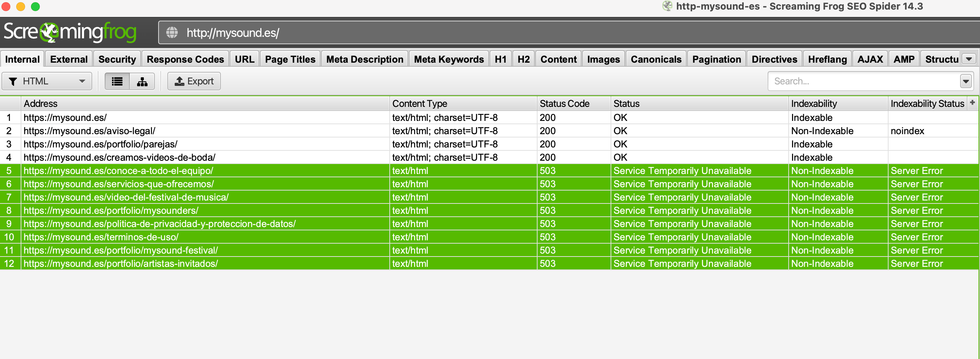The width and height of the screenshot is (980, 359).
Task: Click the globe icon in URL bar
Action: pos(172,33)
